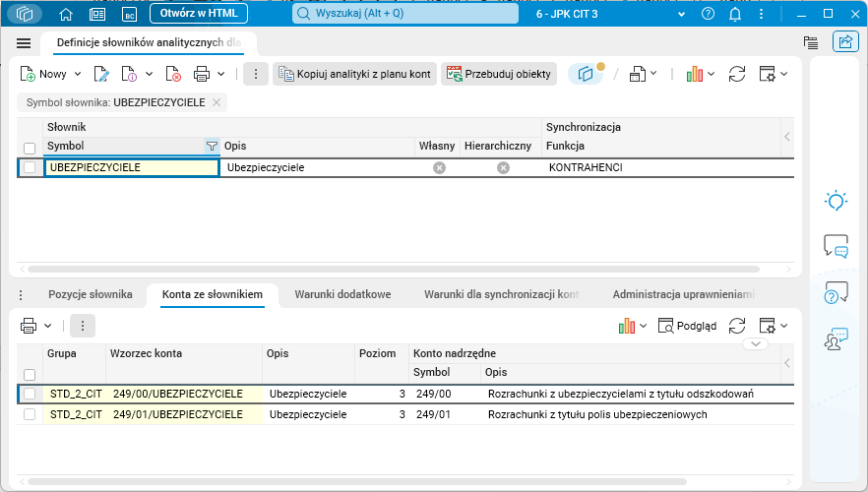Click the news panel icon in title bar
This screenshot has width=868, height=492.
click(x=97, y=14)
